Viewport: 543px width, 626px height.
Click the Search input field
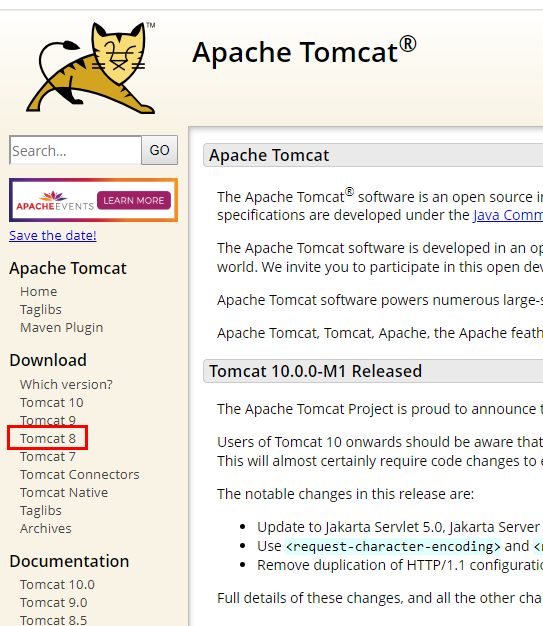coord(75,150)
